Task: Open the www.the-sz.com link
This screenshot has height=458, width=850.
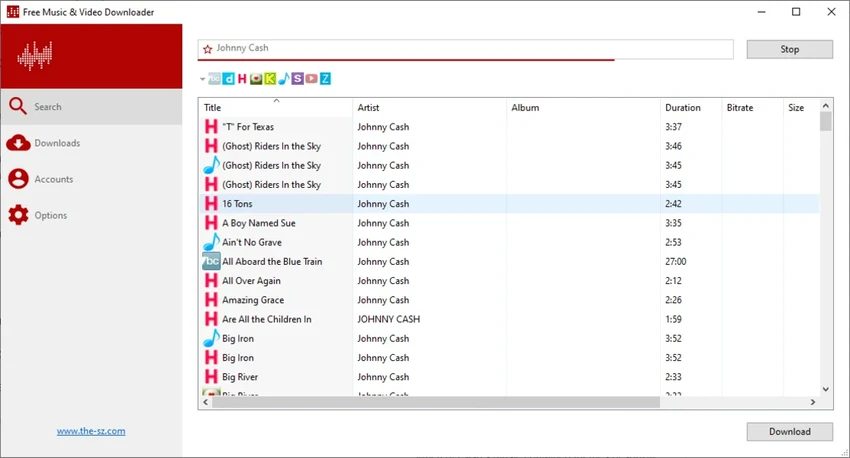Action: point(91,431)
